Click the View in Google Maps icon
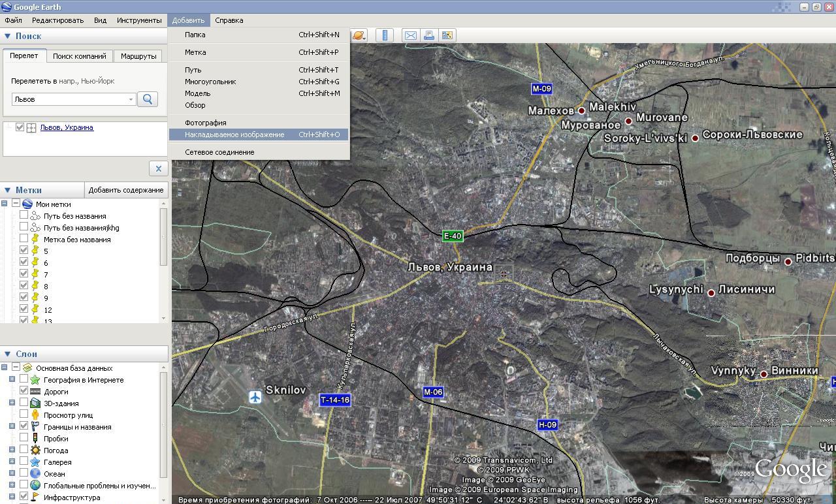The image size is (836, 504). (x=447, y=35)
